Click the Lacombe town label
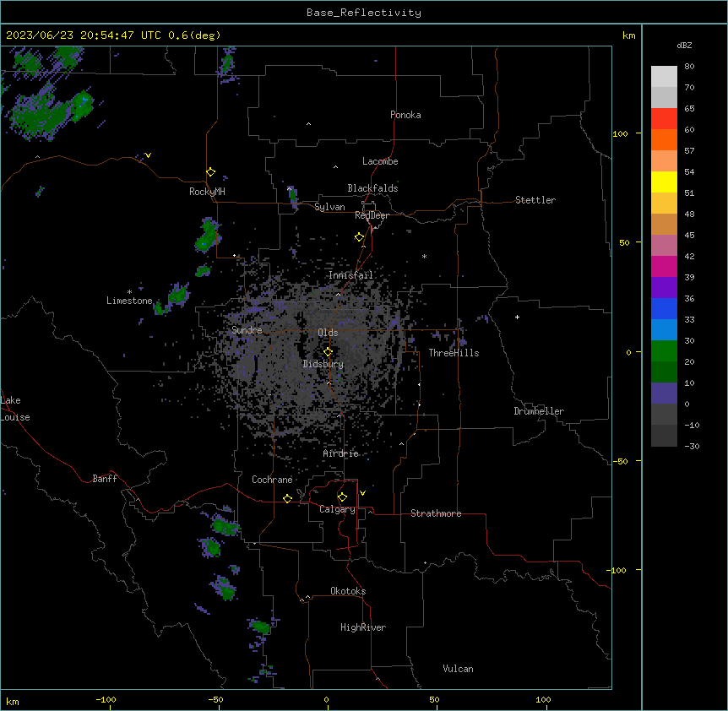The image size is (728, 711). click(380, 161)
